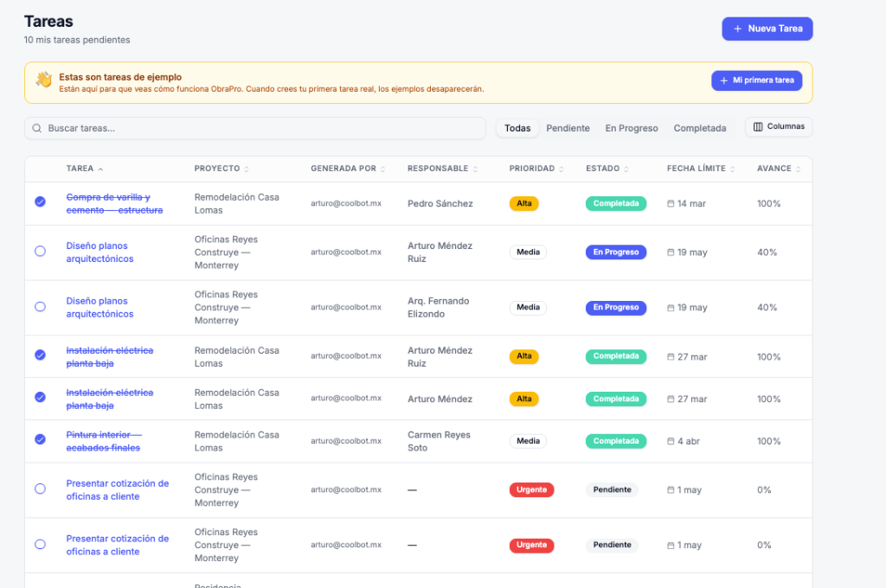Screen dimensions: 886x588
Task: Click the responsable name Carmen Reyes Soto
Action: click(439, 441)
